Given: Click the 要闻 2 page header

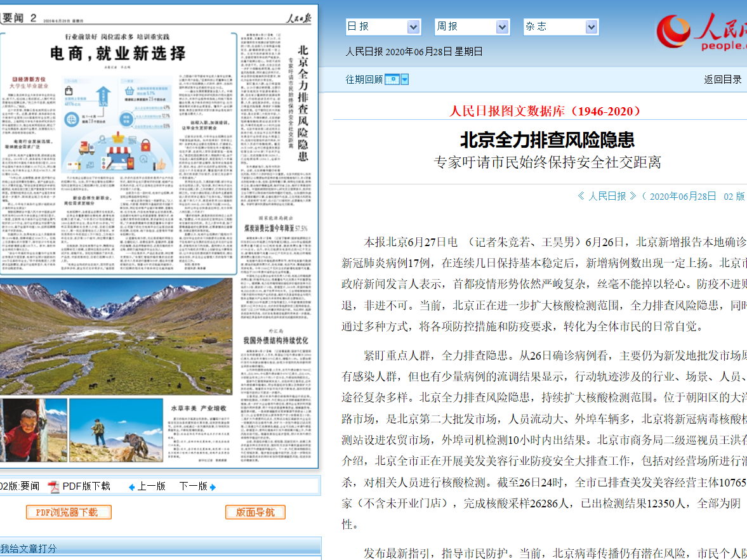Looking at the screenshot, I should (x=19, y=18).
